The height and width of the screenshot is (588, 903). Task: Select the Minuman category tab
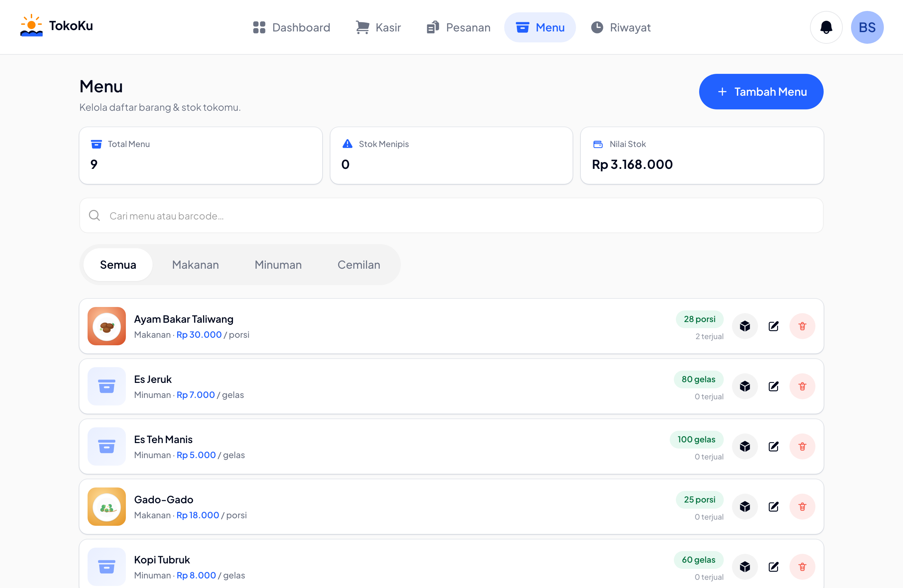point(278,265)
